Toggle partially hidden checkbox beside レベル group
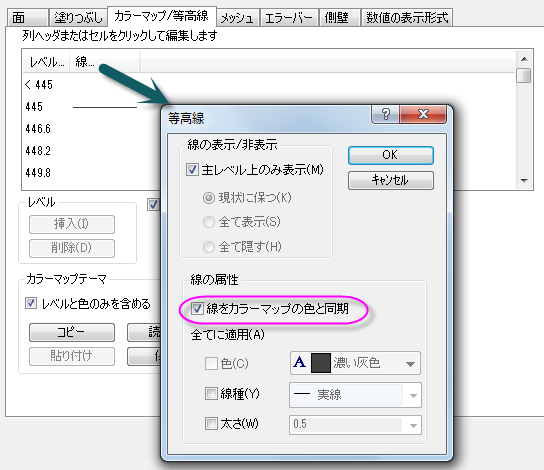 153,205
